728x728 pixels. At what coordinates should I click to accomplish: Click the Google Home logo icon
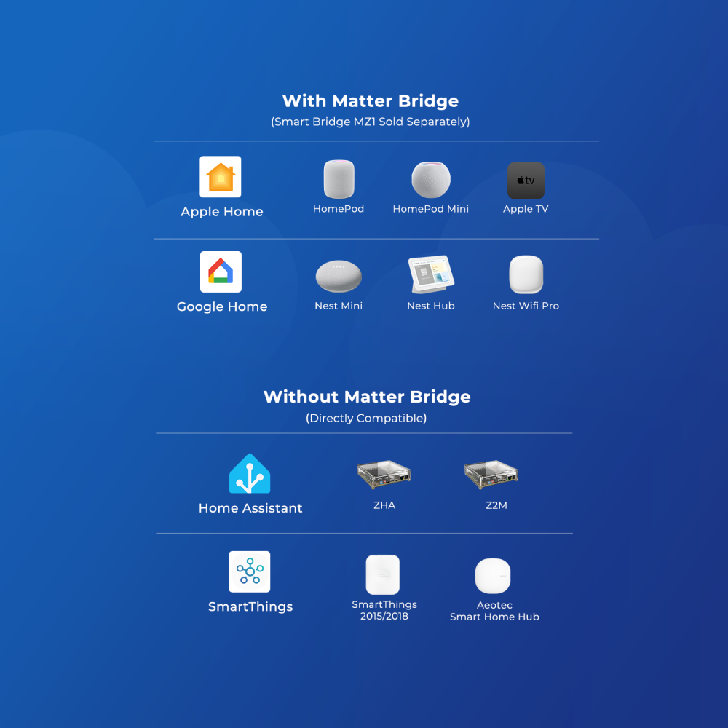tap(221, 272)
